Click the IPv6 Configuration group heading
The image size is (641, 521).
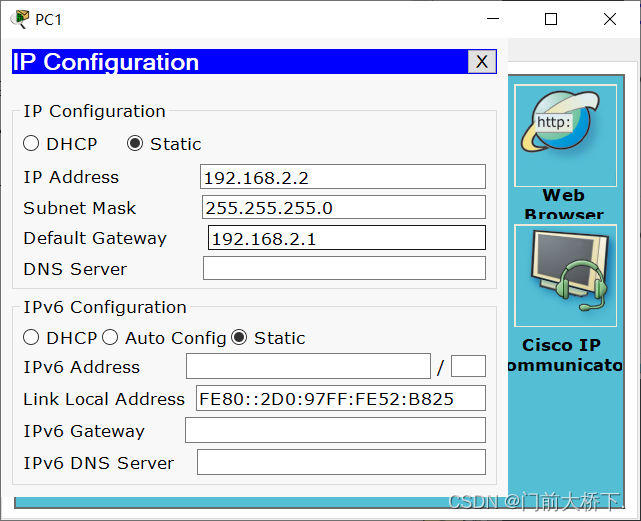(105, 307)
